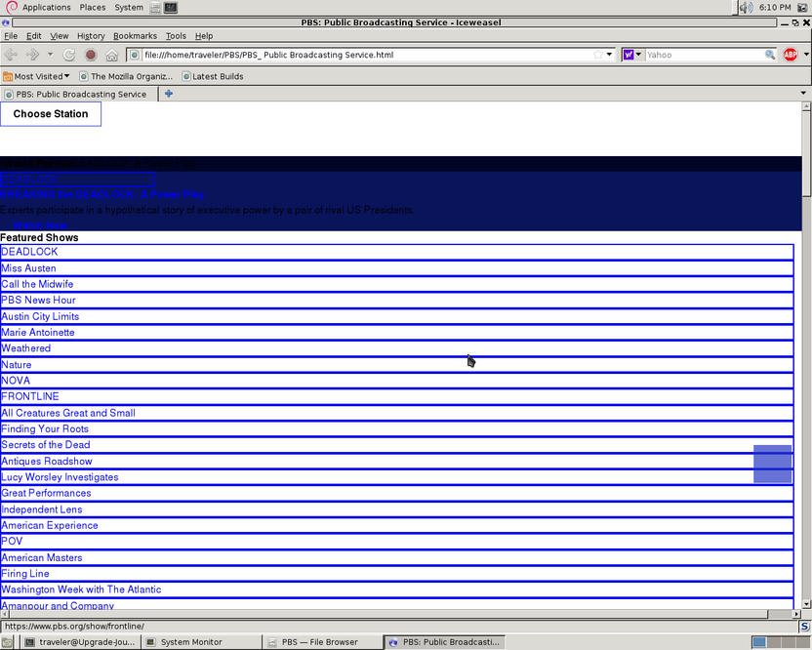This screenshot has height=650, width=812.
Task: Click the 6:10 PM clock
Action: tap(775, 7)
